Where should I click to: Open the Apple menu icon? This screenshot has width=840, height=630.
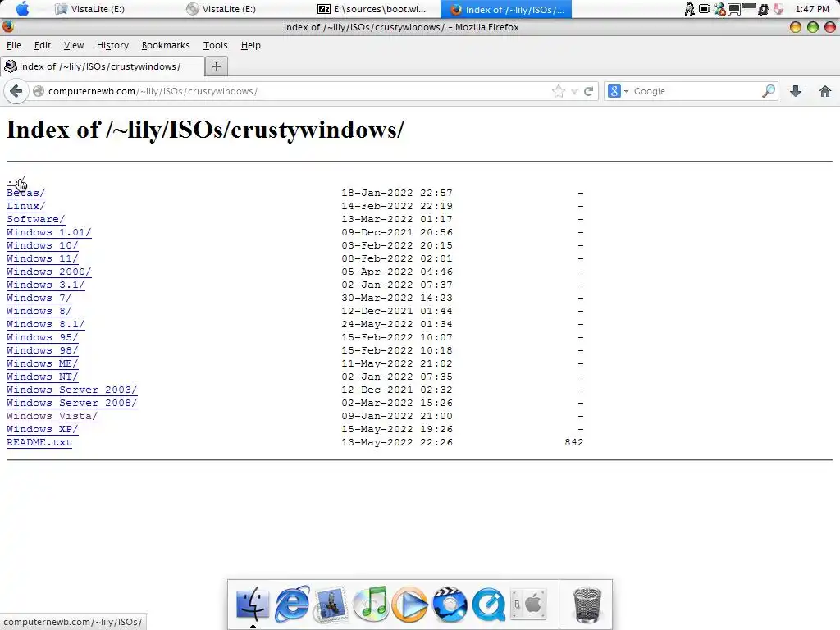point(22,8)
